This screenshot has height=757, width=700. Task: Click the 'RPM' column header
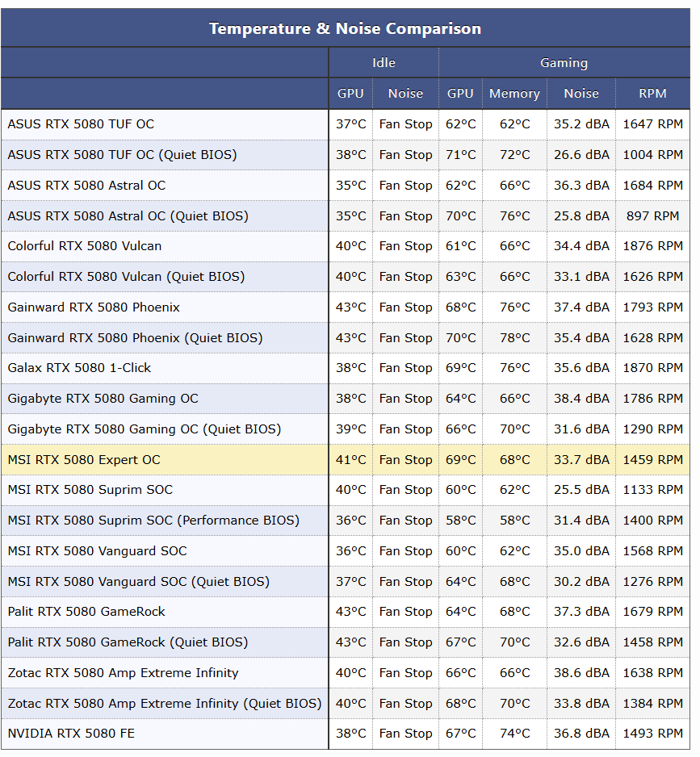(652, 94)
